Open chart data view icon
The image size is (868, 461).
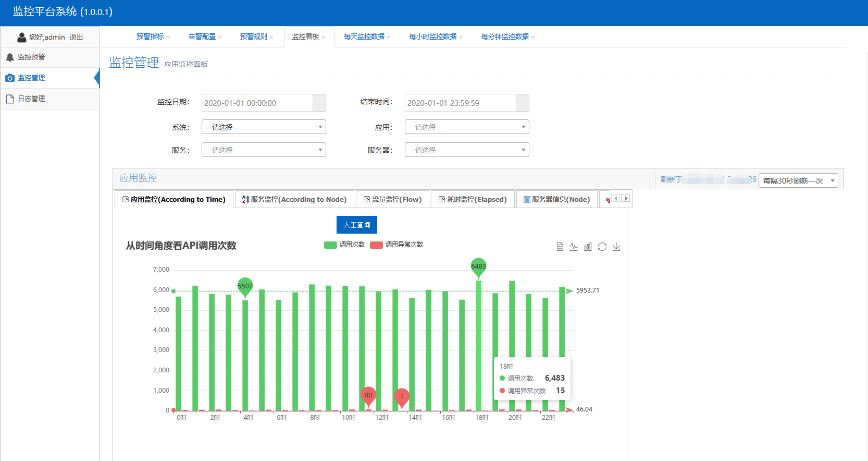(560, 247)
